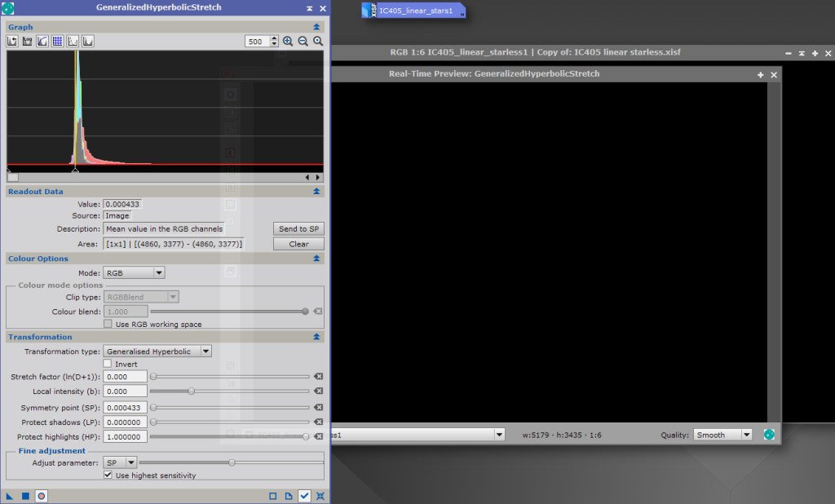This screenshot has height=504, width=835.
Task: Toggle the grid display icon in Graph toolbar
Action: coord(58,41)
